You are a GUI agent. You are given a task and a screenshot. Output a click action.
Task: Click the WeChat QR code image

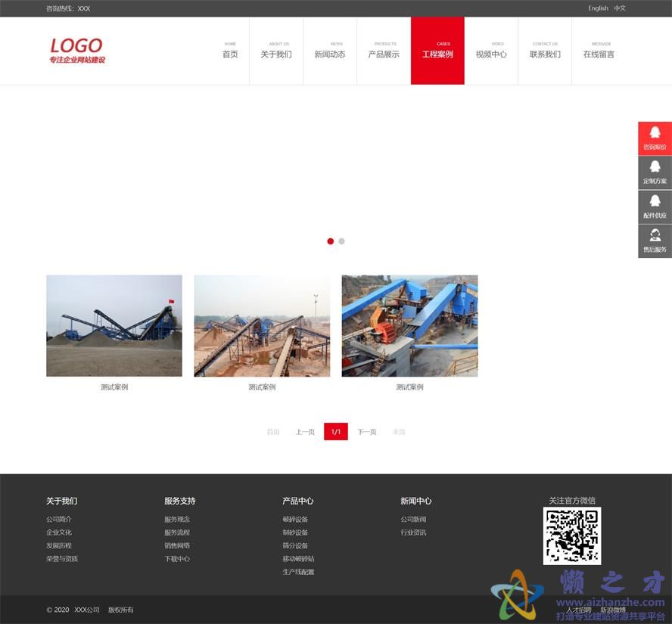point(571,536)
